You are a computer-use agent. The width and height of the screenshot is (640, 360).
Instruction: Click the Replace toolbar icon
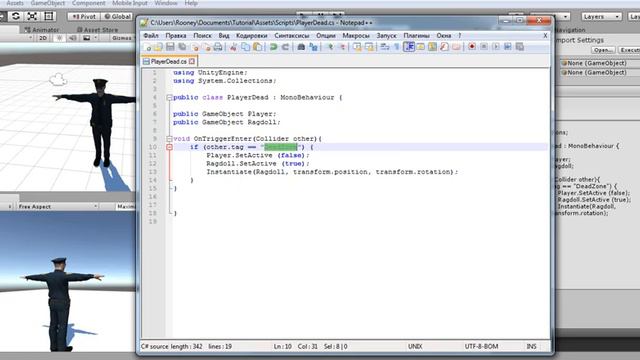pyautogui.click(x=313, y=47)
